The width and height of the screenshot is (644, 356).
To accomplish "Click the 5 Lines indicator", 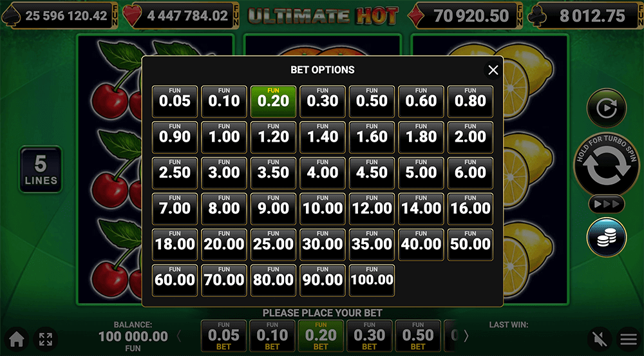I will [x=41, y=169].
